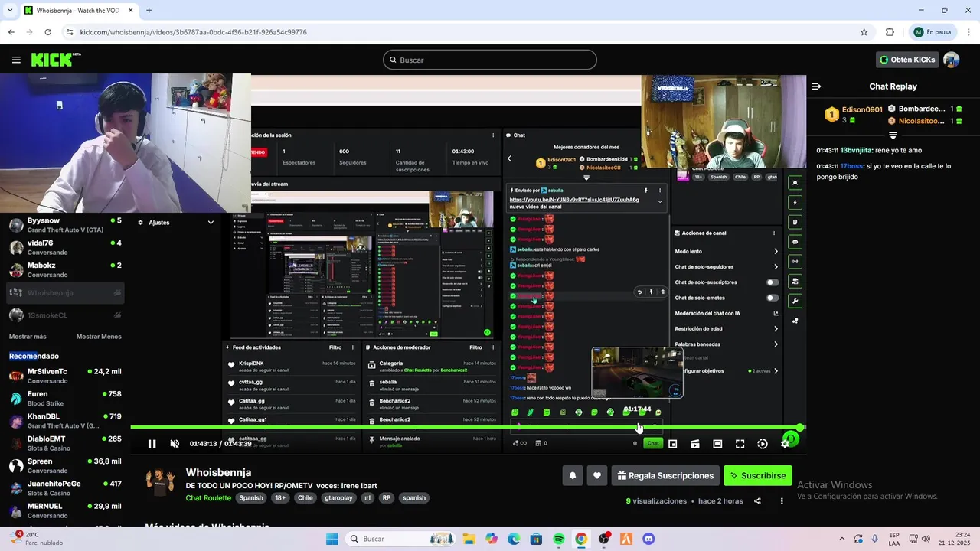Click the 17boss username in chat
Image resolution: width=980 pixels, height=551 pixels.
point(852,166)
